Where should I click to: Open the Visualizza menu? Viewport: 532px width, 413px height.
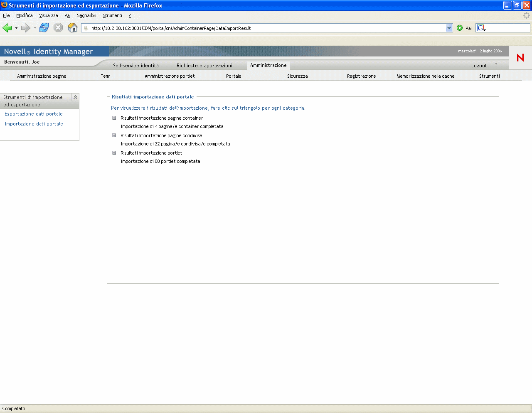click(x=49, y=15)
